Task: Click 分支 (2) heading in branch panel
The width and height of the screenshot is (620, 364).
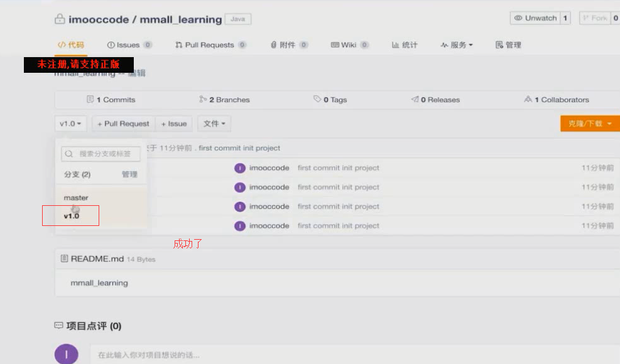Action: point(77,174)
